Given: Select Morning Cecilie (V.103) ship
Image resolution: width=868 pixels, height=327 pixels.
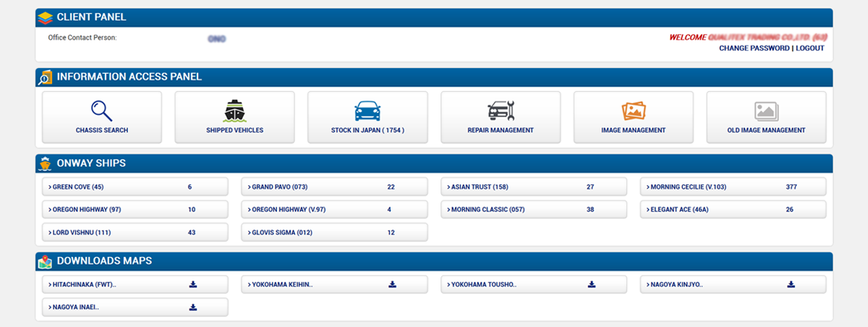Looking at the screenshot, I should pyautogui.click(x=687, y=187).
